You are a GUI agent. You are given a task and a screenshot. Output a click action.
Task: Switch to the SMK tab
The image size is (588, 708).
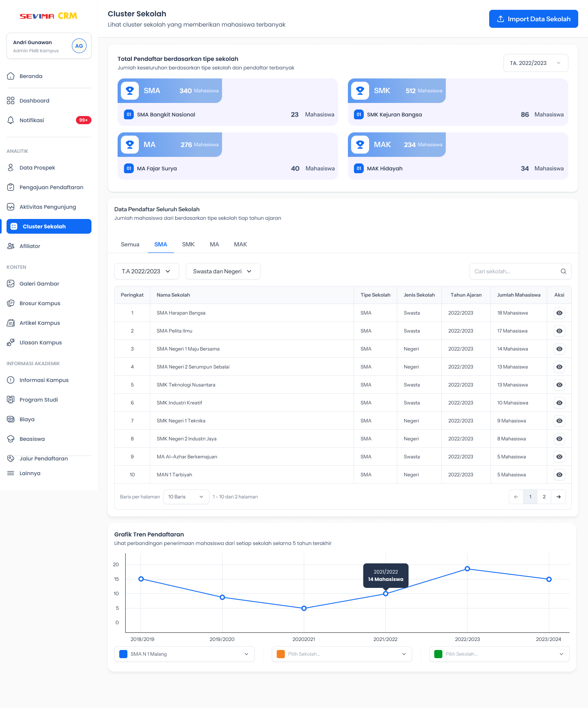coord(188,244)
